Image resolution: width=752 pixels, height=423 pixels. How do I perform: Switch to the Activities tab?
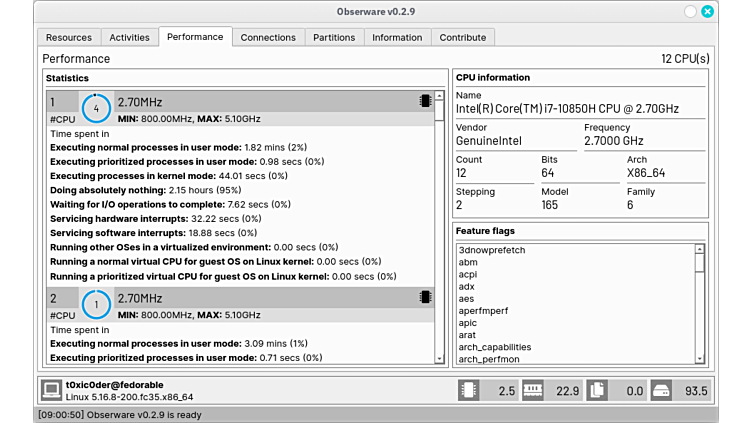[x=129, y=37]
